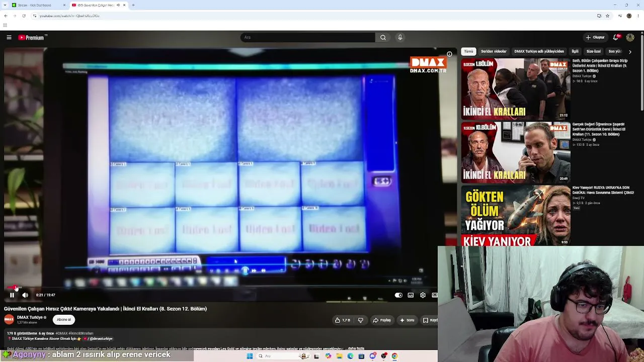Image resolution: width=644 pixels, height=362 pixels.
Task: Close the Kick Dashboard browser tab
Action: pos(64,5)
